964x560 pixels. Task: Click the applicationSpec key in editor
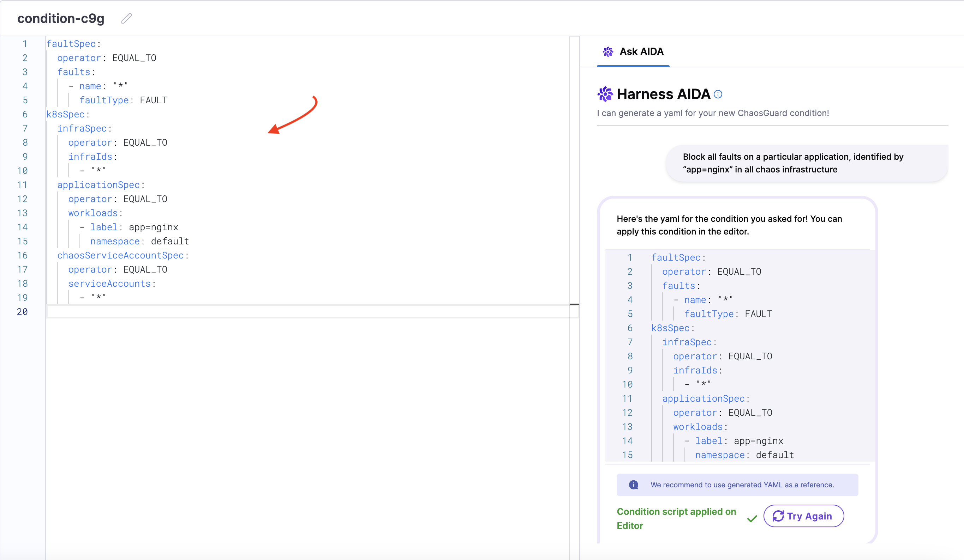[x=98, y=185]
